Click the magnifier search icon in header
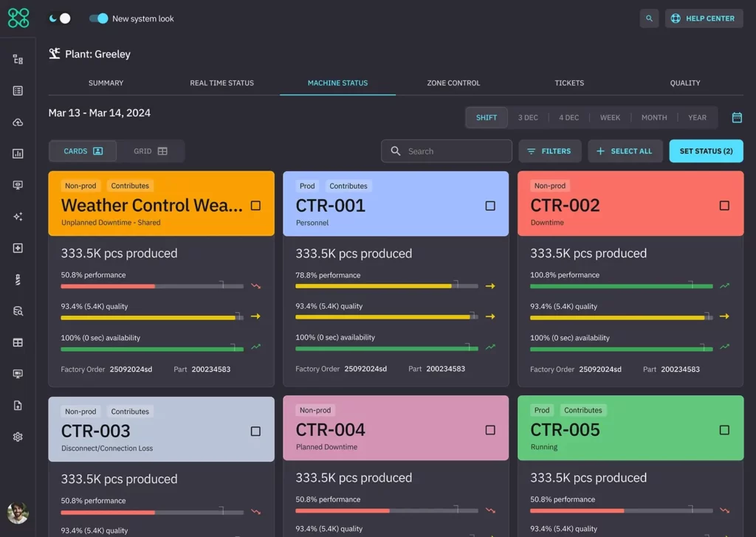756x537 pixels. point(649,18)
